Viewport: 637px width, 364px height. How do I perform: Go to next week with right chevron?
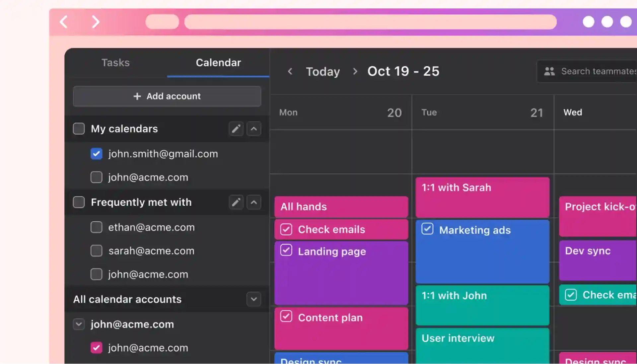tap(355, 71)
